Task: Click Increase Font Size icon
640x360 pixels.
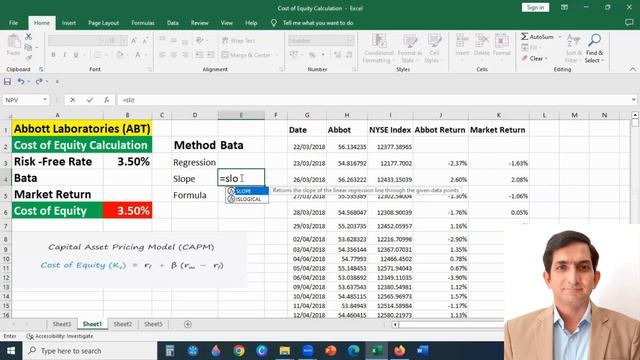Action: click(134, 40)
